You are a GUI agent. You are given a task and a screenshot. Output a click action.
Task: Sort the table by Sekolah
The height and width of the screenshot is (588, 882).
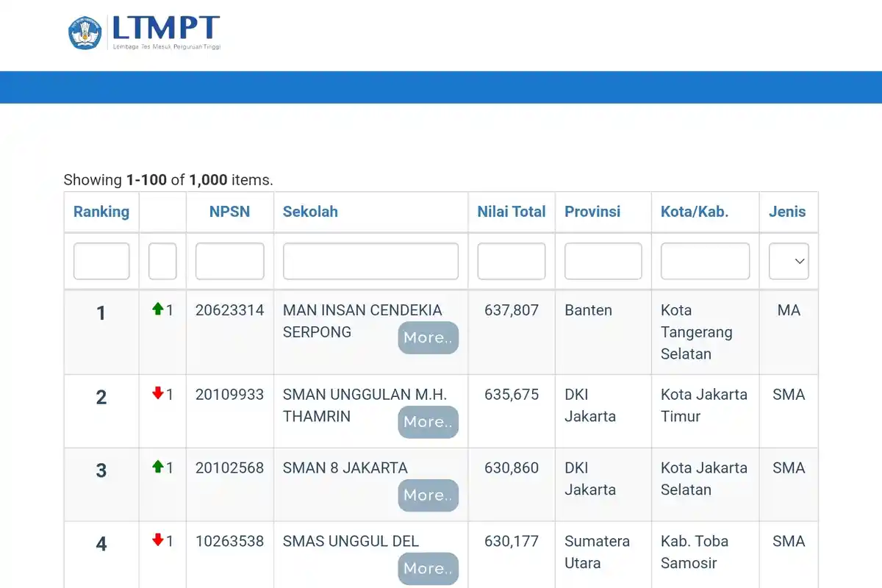(310, 212)
